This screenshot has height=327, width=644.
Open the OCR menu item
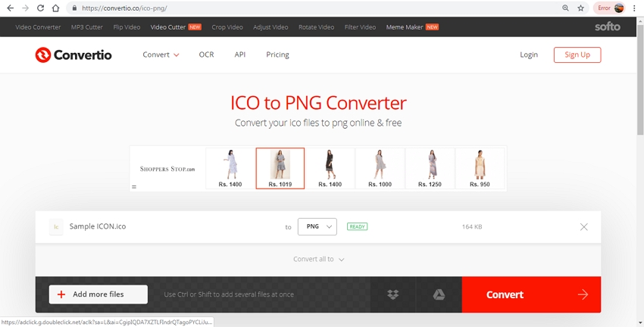tap(206, 54)
